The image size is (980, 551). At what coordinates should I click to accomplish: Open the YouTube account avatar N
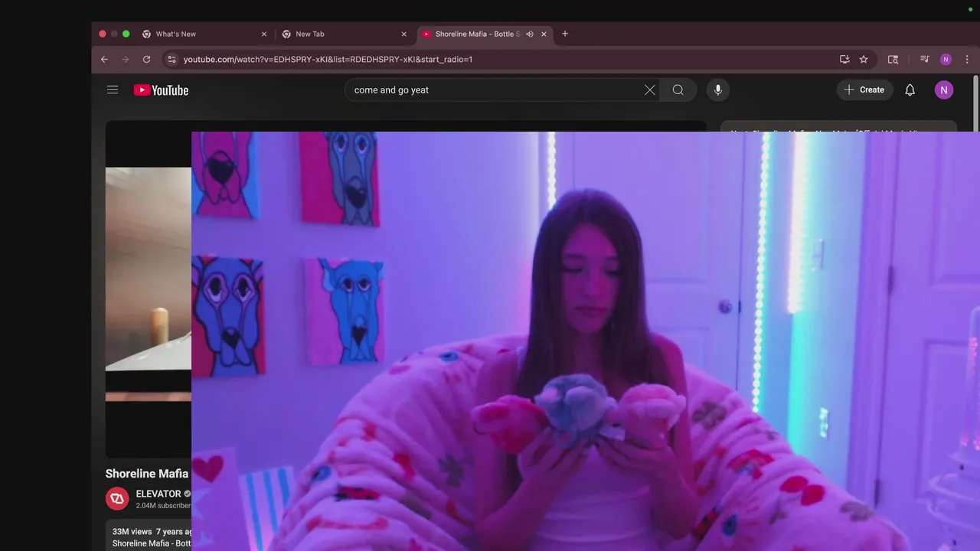click(x=944, y=90)
